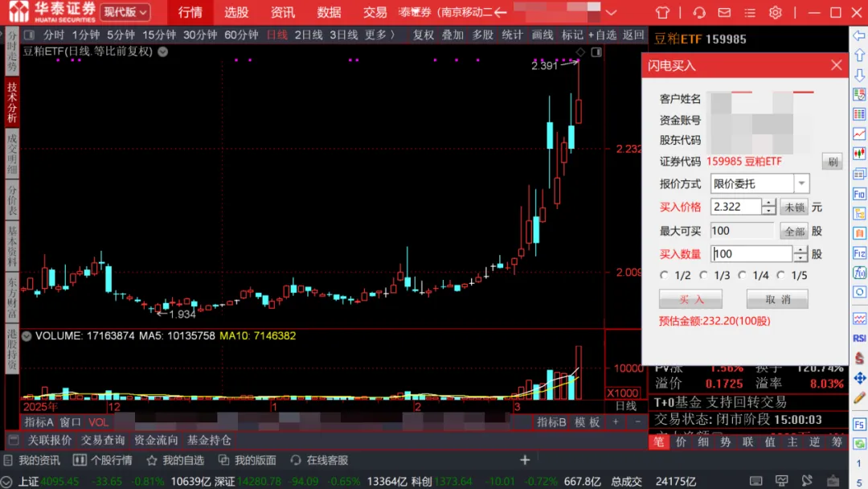Click the green refresh icon in right sidebar

(x=859, y=444)
